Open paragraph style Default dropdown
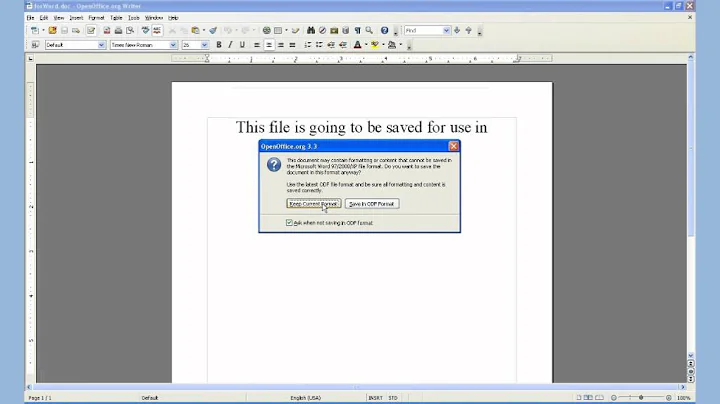The image size is (720, 404). (x=101, y=45)
